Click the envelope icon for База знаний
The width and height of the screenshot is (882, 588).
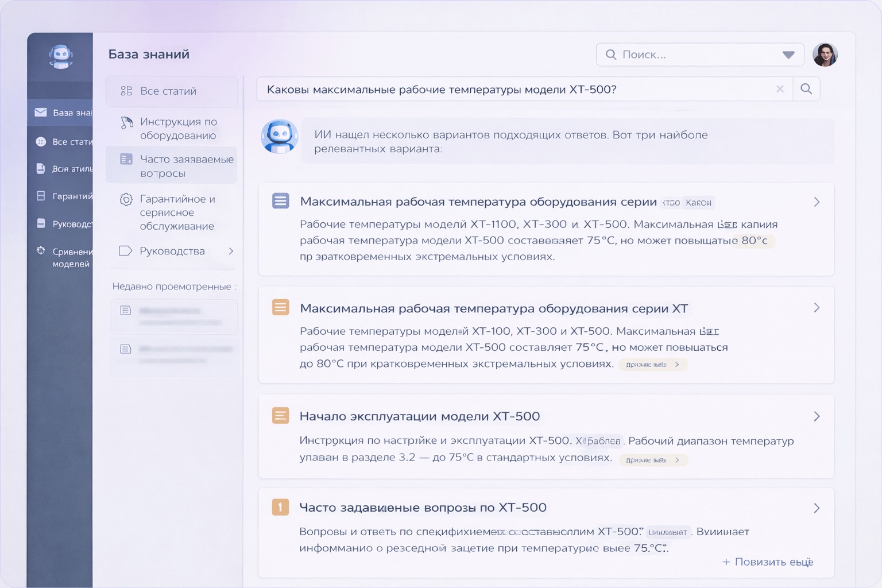(x=41, y=113)
